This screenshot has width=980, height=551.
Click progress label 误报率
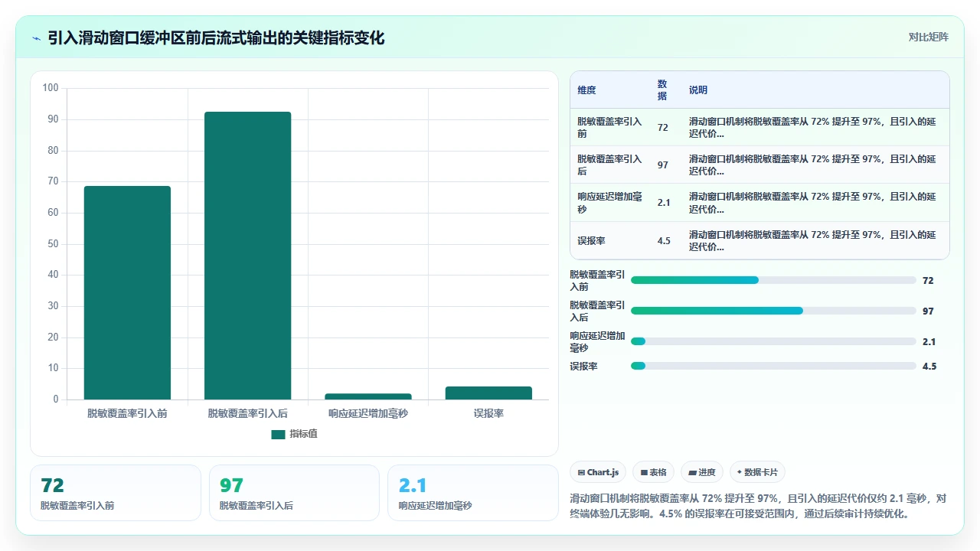pyautogui.click(x=583, y=367)
